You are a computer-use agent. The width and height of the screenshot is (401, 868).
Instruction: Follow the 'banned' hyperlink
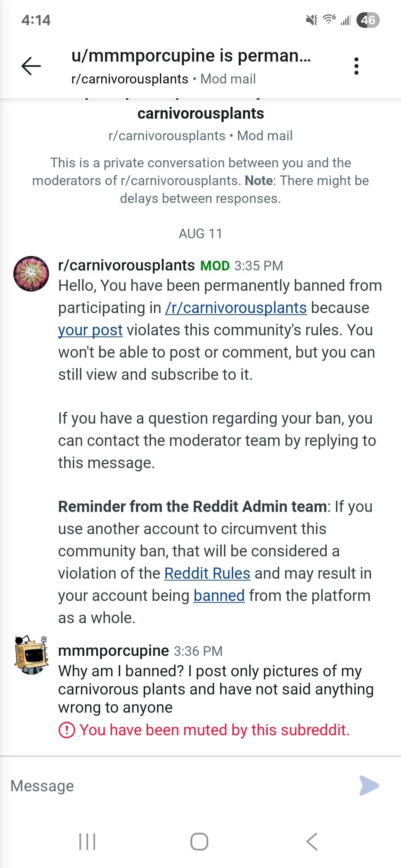(219, 595)
